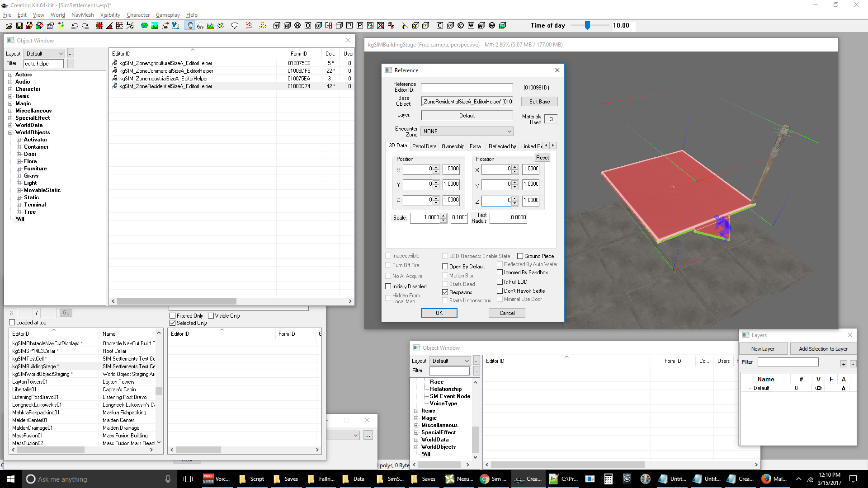Image resolution: width=868 pixels, height=488 pixels.
Task: Uncheck the Respawns checkbox
Action: coord(445,292)
